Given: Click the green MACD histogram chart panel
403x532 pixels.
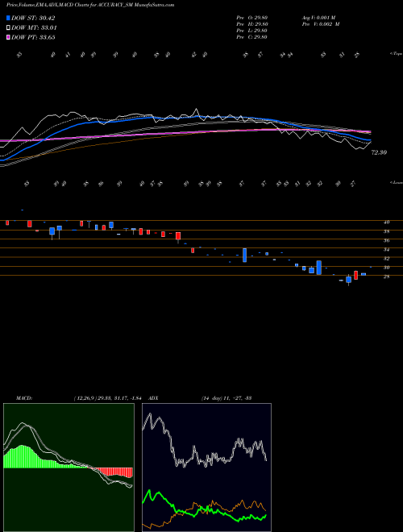Looking at the screenshot, I should (x=69, y=468).
